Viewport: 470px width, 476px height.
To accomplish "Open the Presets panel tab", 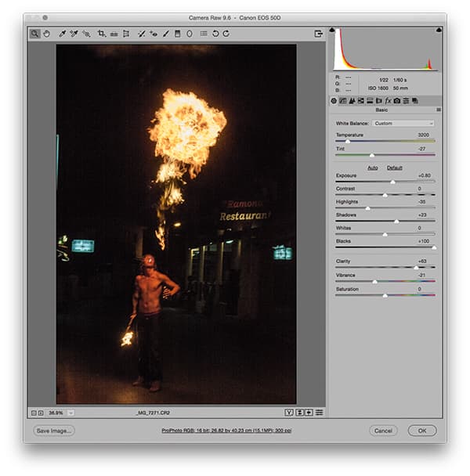I will coord(406,101).
